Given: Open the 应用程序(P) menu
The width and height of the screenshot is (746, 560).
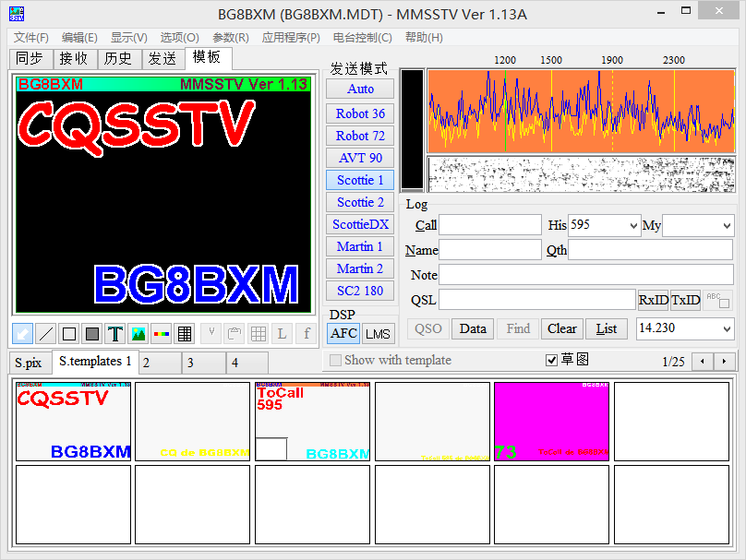Looking at the screenshot, I should coord(291,38).
